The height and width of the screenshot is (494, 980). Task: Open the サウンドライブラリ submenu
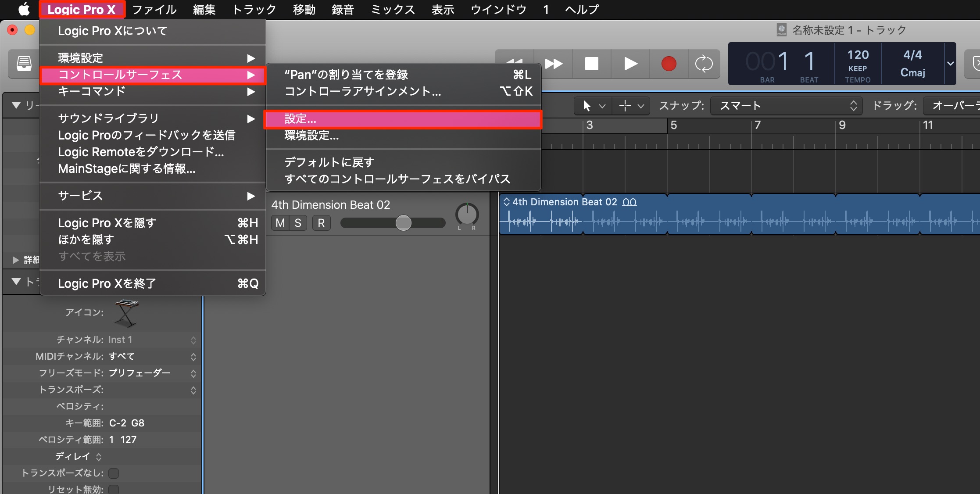pos(153,118)
